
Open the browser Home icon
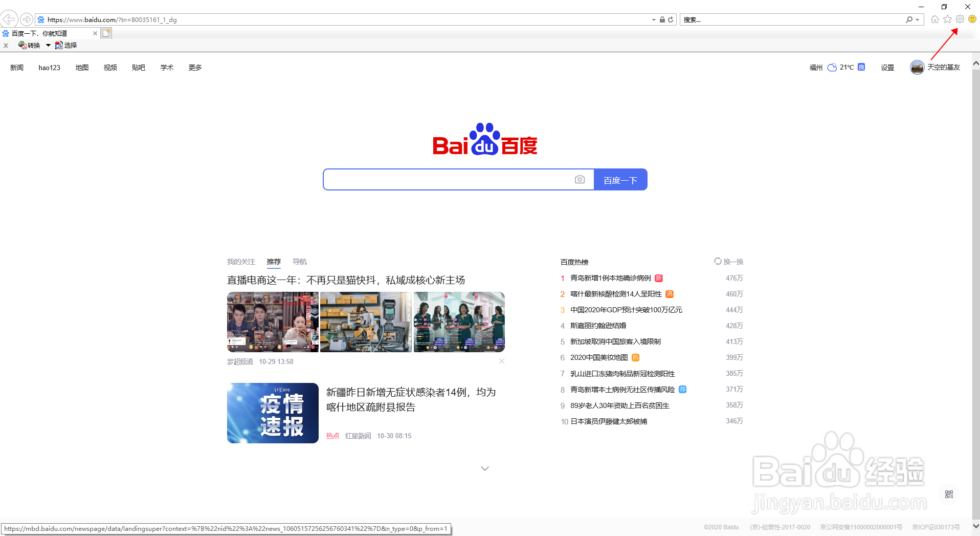pos(935,19)
